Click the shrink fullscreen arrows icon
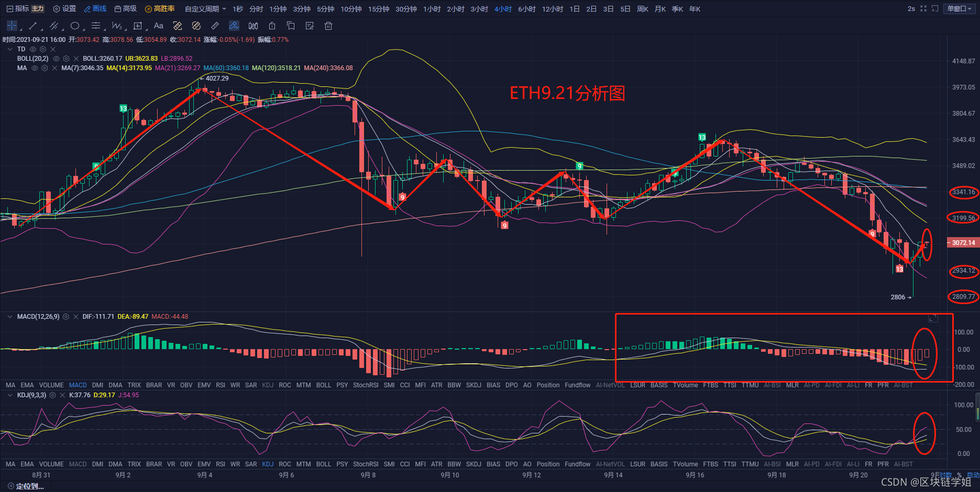 pos(923,9)
